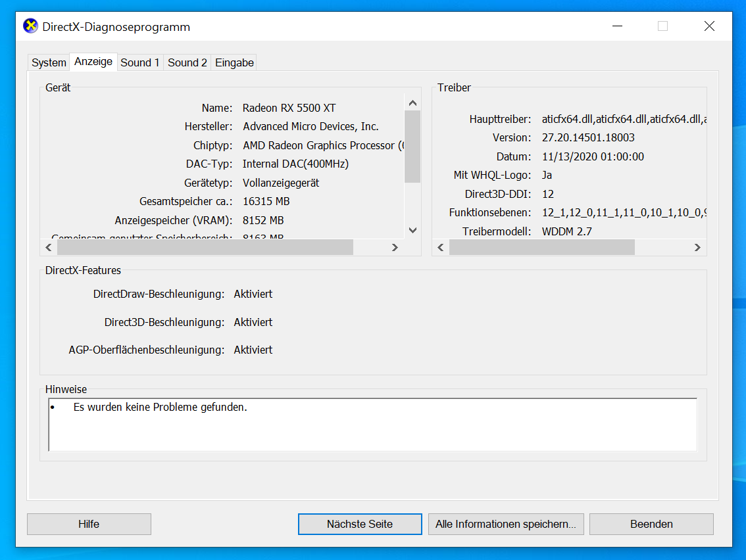746x560 pixels.
Task: Click the Vollanzeigegerät value
Action: tap(281, 183)
